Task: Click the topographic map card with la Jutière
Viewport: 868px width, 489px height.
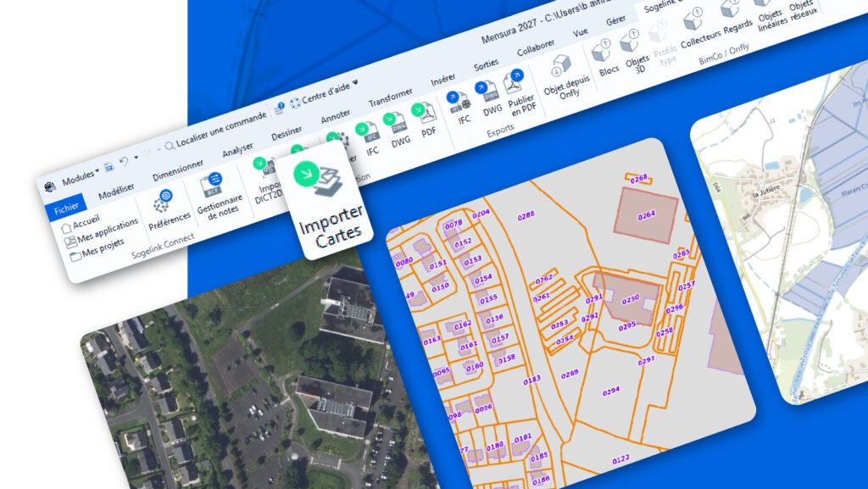Action: click(x=781, y=232)
